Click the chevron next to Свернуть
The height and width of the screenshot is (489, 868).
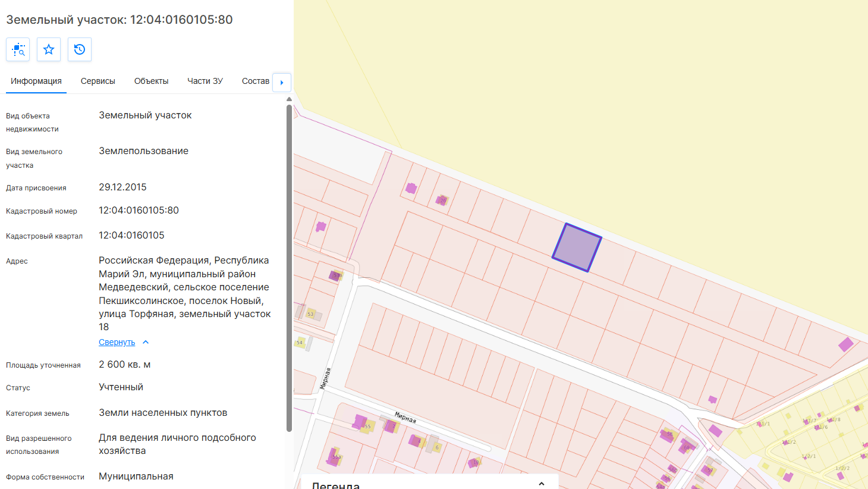[x=146, y=342]
